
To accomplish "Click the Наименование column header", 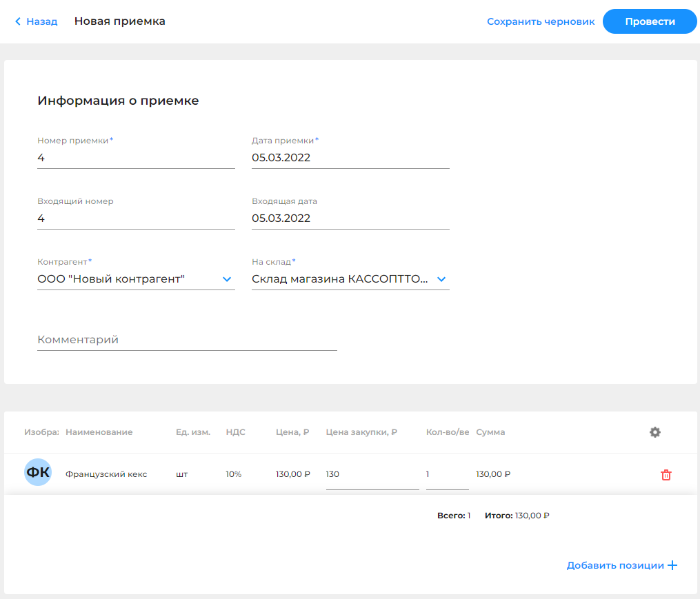I will [x=99, y=432].
